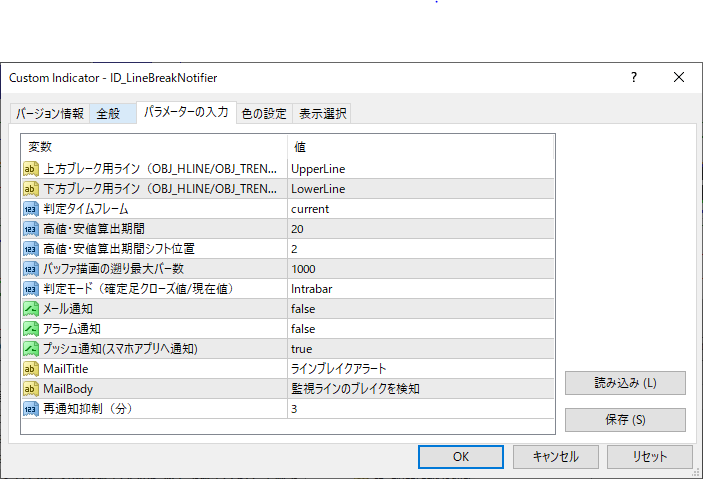Click the string icon beside MailTitle
703x479 pixels.
tap(31, 369)
